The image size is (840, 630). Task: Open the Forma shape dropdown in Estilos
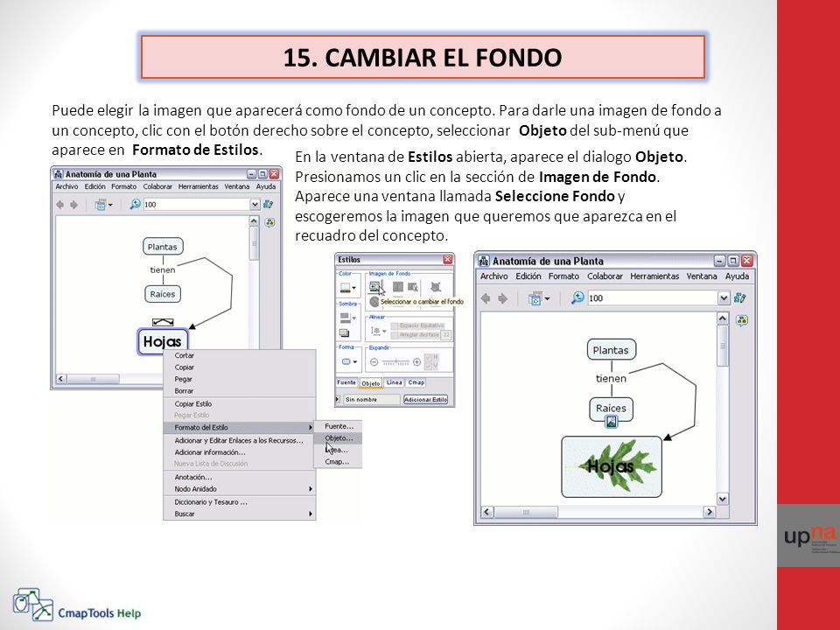(355, 361)
